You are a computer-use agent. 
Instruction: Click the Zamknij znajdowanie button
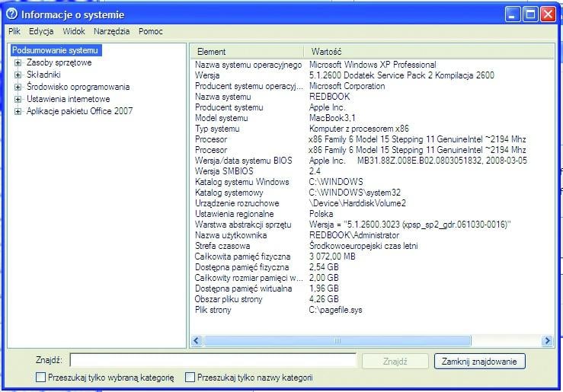[x=479, y=362]
